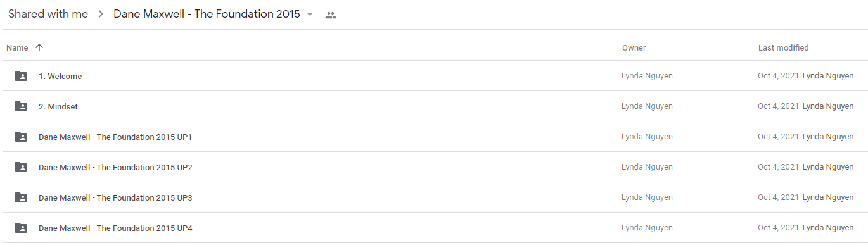Click the Foundation 2015 UP2 folder icon

point(21,167)
